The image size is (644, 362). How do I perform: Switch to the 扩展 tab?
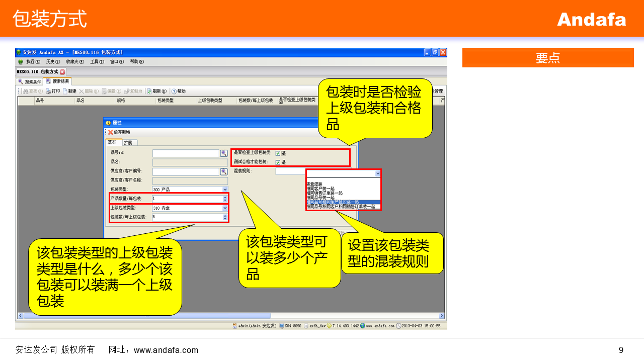pos(128,143)
